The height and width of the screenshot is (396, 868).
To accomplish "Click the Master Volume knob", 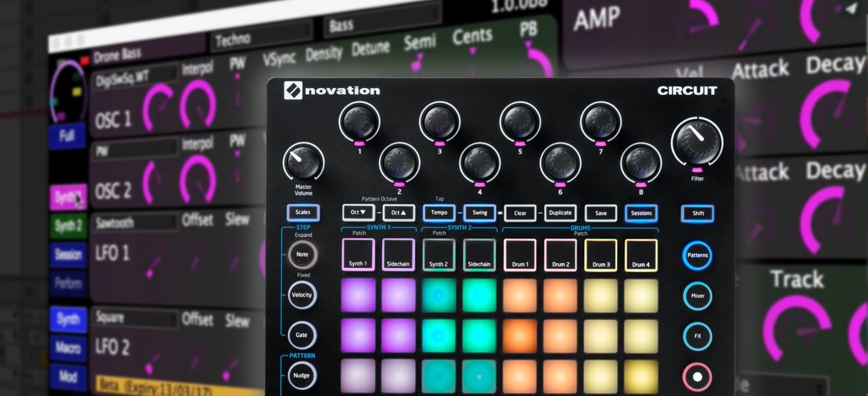I will coord(303,163).
